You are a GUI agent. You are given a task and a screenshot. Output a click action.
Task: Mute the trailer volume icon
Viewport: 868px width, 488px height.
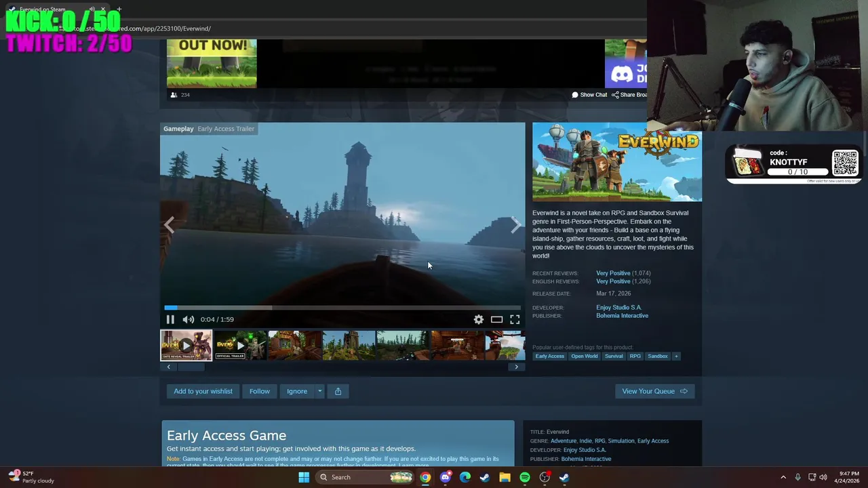(x=189, y=319)
